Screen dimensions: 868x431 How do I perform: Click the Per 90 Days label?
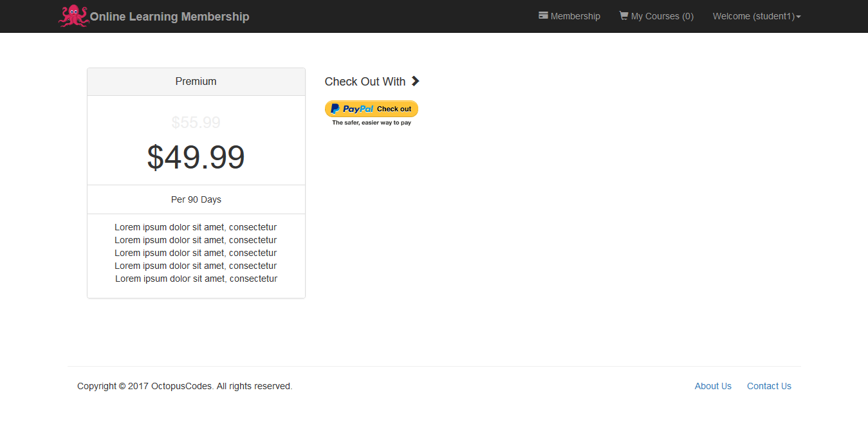(196, 199)
